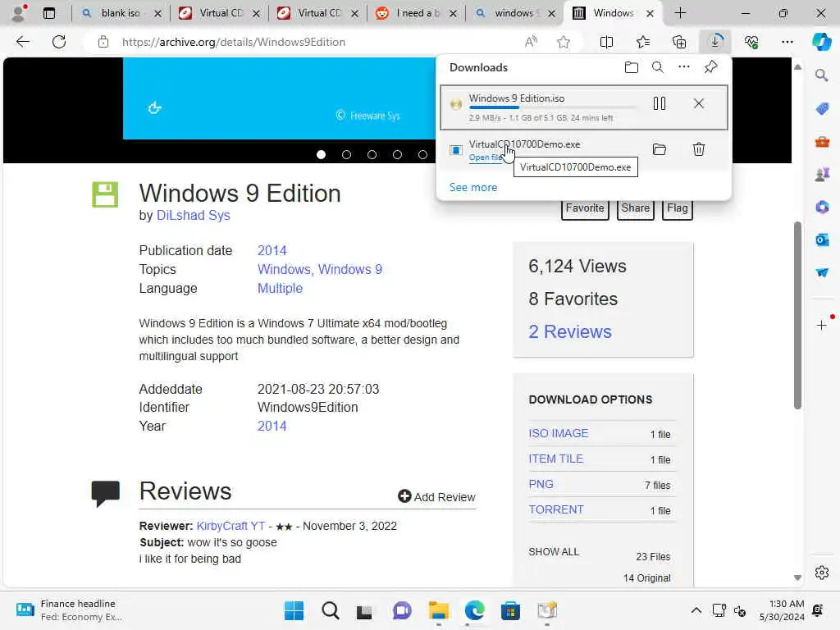The image size is (840, 630).
Task: Select the second carousel dot
Action: coord(347,155)
